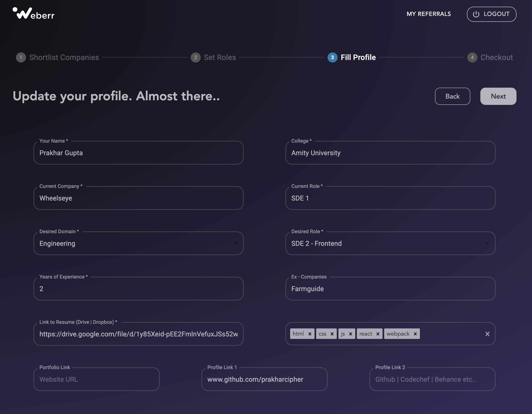Focus the Portfolio Link field
This screenshot has height=414, width=532.
click(96, 379)
